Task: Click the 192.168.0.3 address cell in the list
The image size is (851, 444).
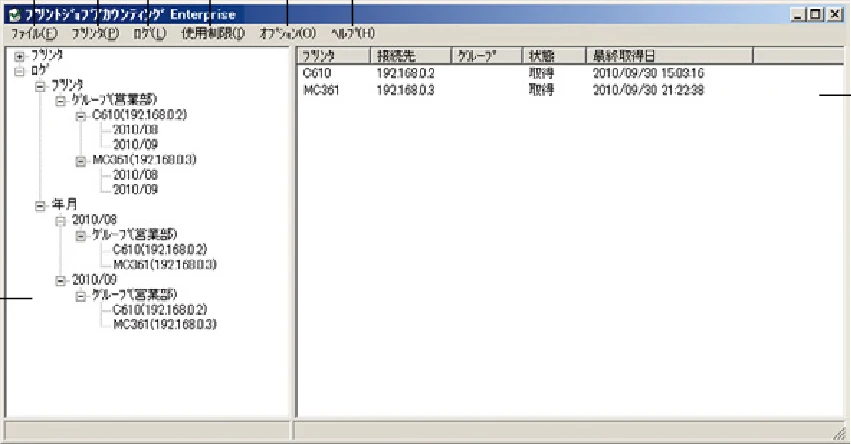Action: [405, 90]
